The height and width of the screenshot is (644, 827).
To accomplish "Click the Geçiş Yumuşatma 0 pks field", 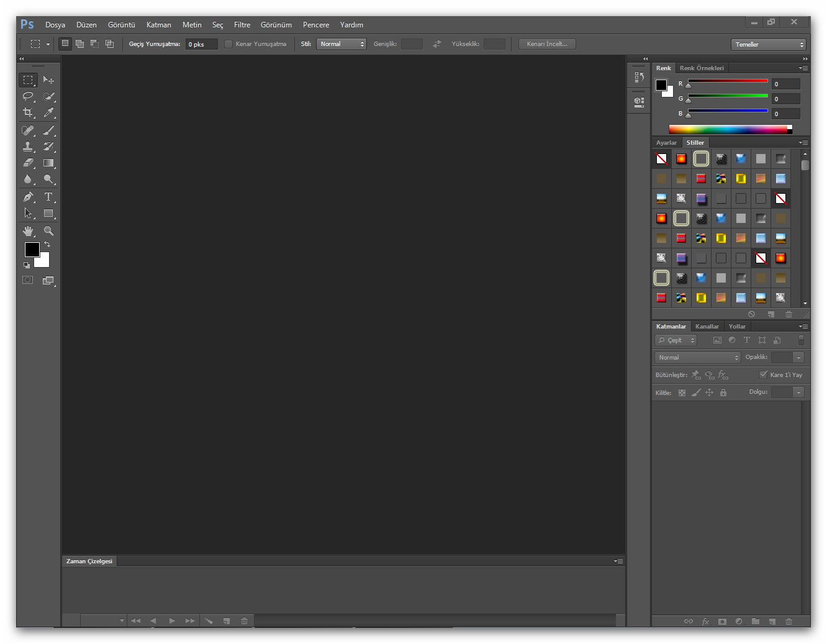I will [201, 44].
